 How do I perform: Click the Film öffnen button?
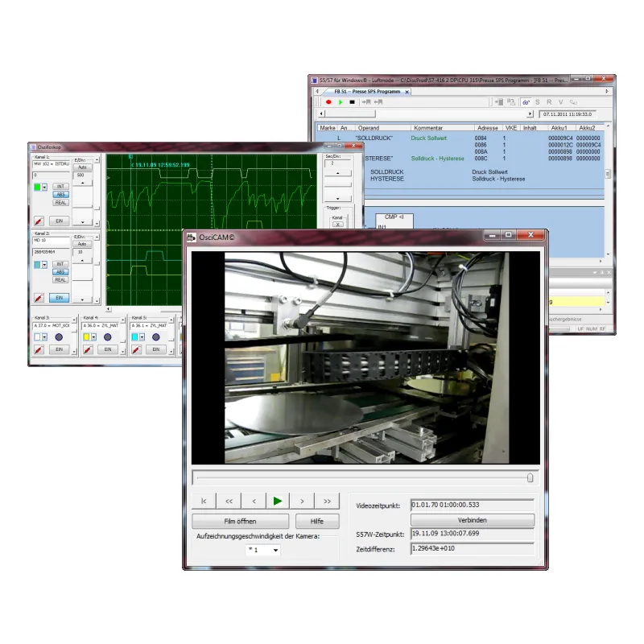tap(240, 521)
